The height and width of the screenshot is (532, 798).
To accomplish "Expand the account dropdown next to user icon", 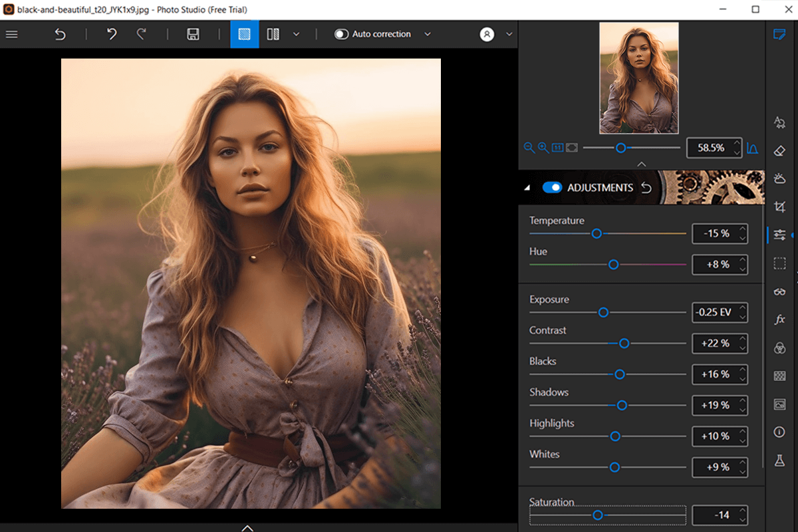I will click(509, 34).
